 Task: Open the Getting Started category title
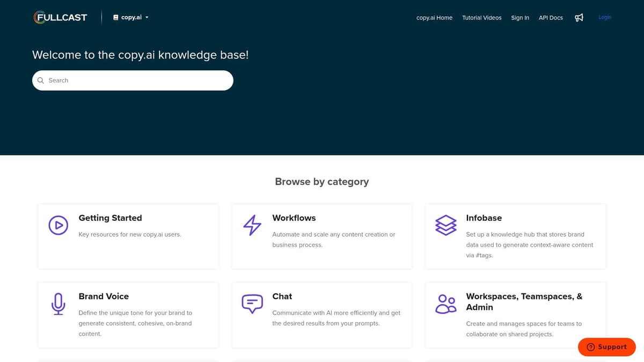point(111,218)
